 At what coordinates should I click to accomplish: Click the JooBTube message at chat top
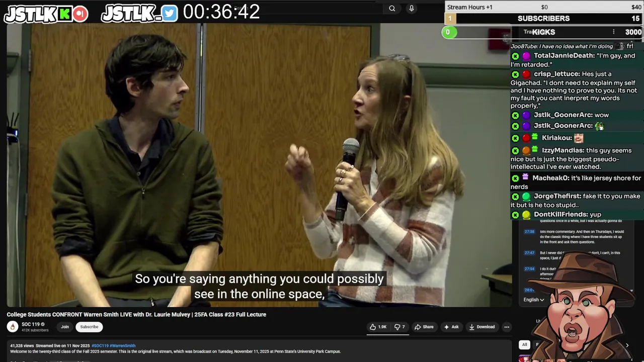[572, 46]
